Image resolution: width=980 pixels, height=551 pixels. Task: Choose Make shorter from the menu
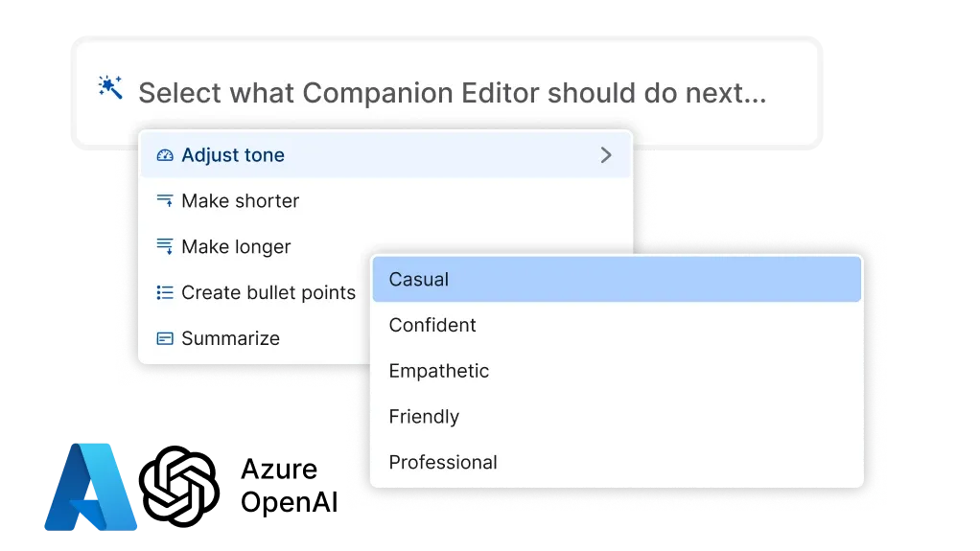tap(241, 201)
